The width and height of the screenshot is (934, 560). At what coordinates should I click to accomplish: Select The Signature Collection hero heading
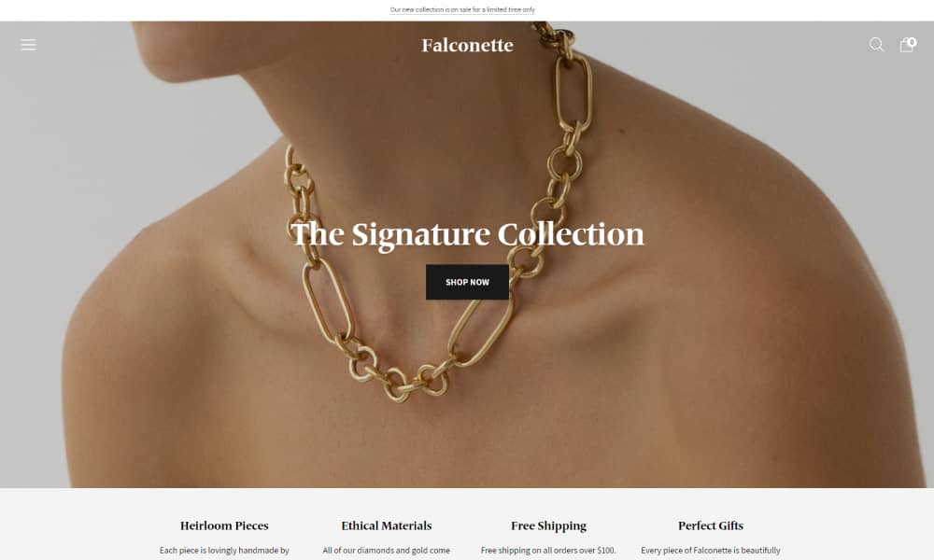(467, 234)
